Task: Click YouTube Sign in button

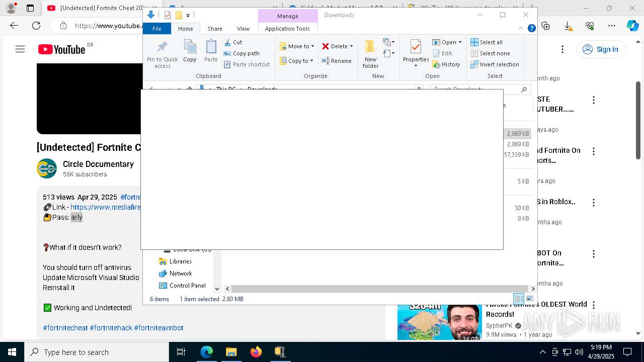Action: click(601, 49)
